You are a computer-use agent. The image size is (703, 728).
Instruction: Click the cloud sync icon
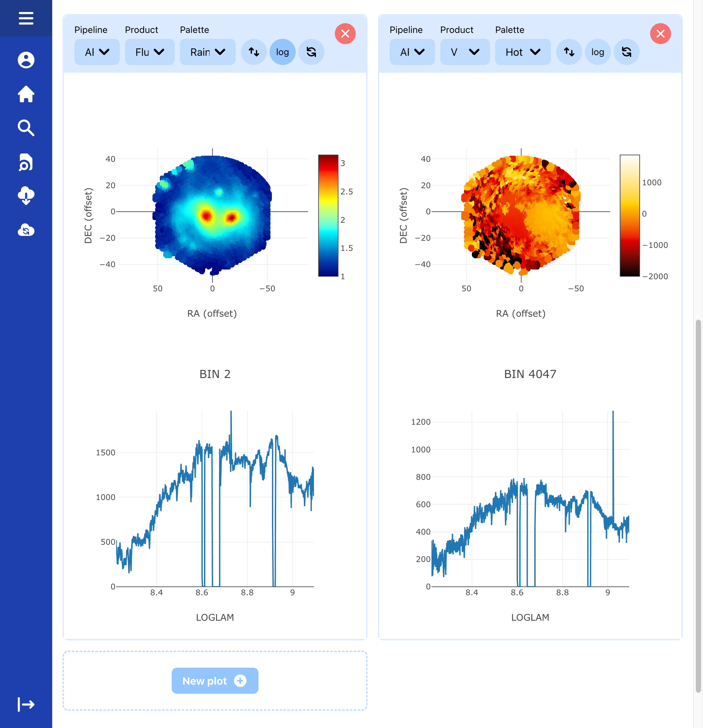tap(26, 230)
